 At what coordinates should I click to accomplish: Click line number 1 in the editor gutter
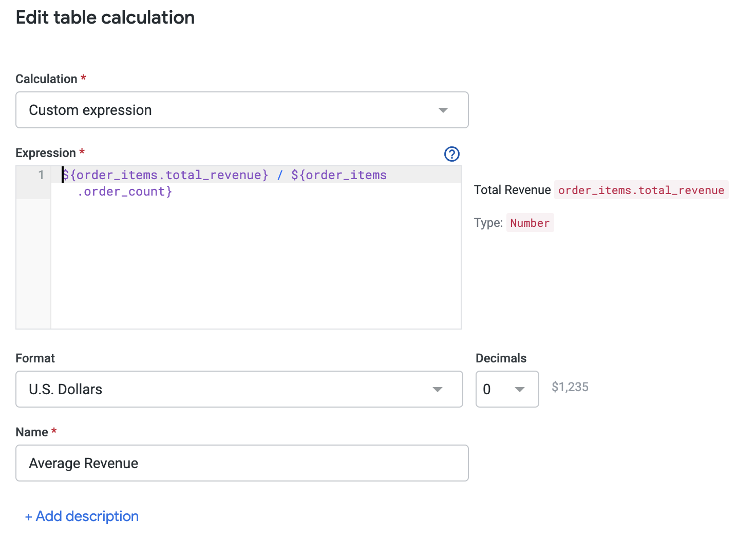41,175
